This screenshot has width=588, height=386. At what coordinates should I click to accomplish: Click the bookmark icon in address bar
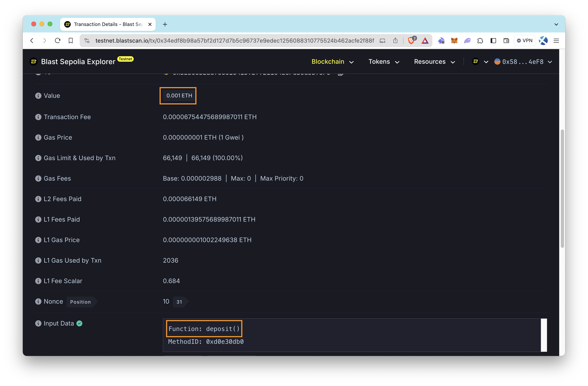71,41
